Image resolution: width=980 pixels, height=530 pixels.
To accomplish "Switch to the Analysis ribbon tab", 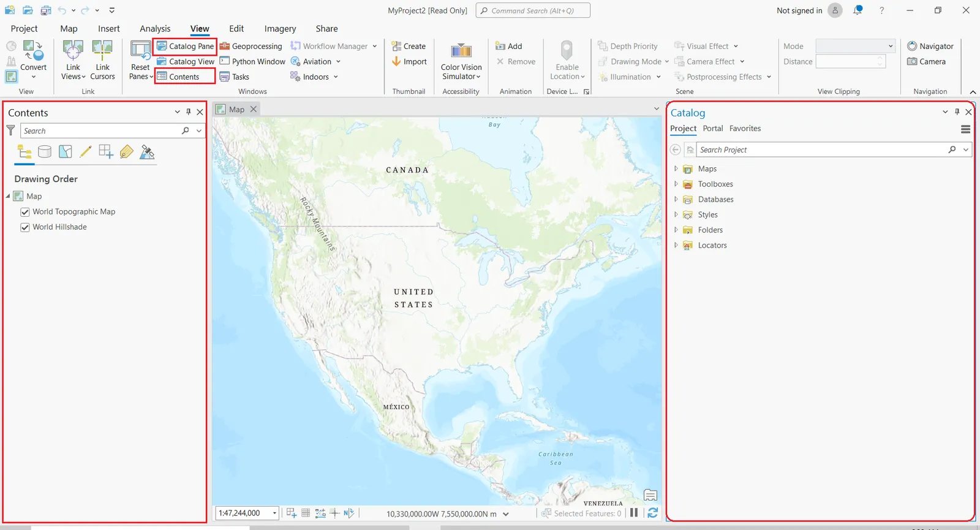I will [155, 29].
